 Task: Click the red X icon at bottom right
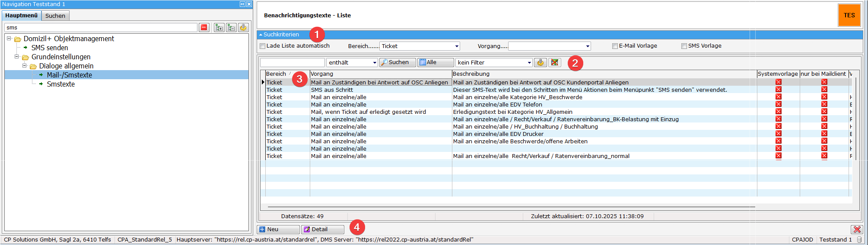[x=857, y=229]
